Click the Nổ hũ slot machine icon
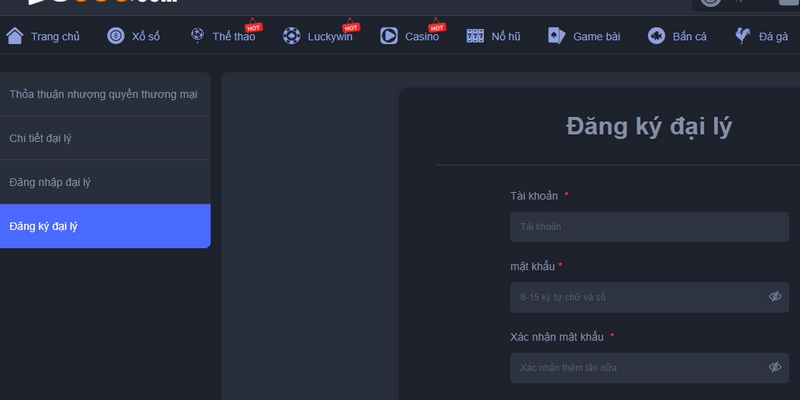Image resolution: width=800 pixels, height=400 pixels. point(475,36)
